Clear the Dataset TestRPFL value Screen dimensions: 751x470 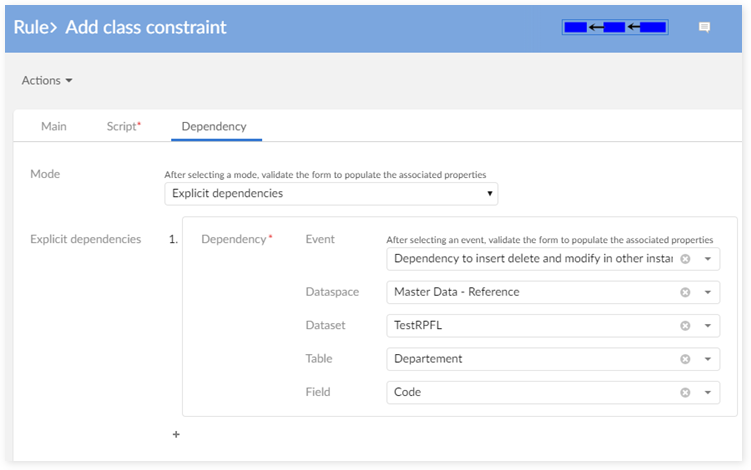pos(685,325)
